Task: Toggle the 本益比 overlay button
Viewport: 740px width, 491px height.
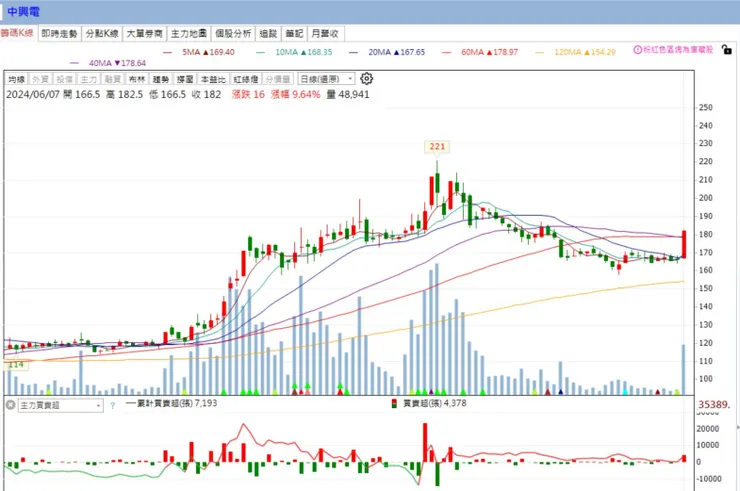Action: 213,79
